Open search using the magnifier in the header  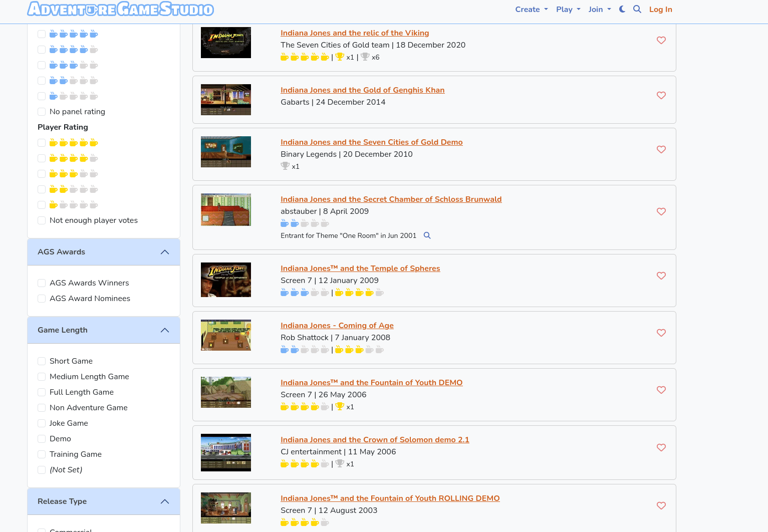tap(637, 9)
